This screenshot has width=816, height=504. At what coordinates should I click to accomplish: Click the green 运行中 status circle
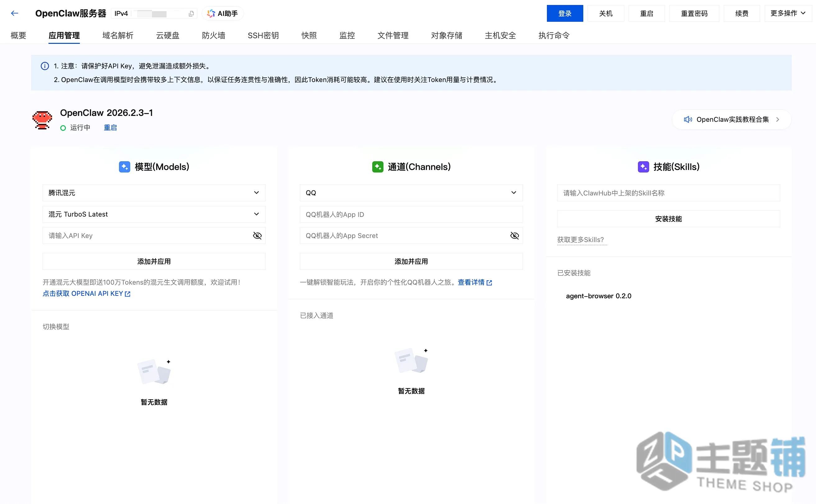[63, 128]
